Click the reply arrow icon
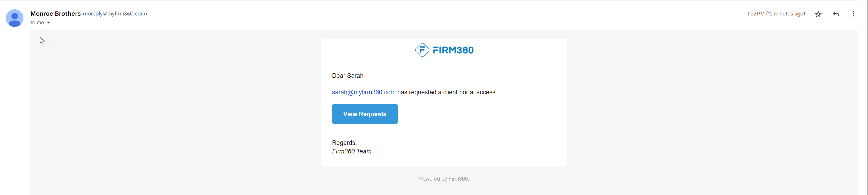This screenshot has height=195, width=868. tap(836, 14)
